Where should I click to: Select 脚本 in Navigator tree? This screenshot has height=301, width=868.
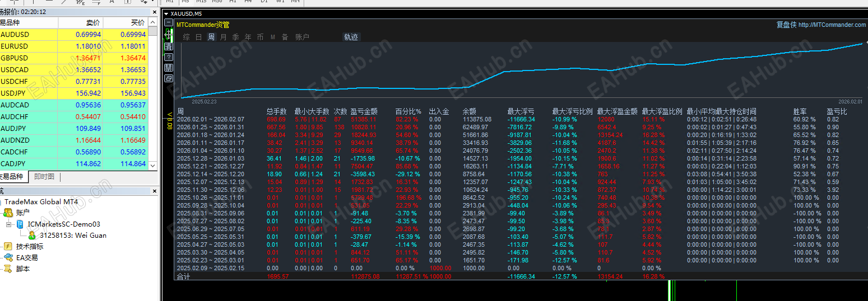23,269
